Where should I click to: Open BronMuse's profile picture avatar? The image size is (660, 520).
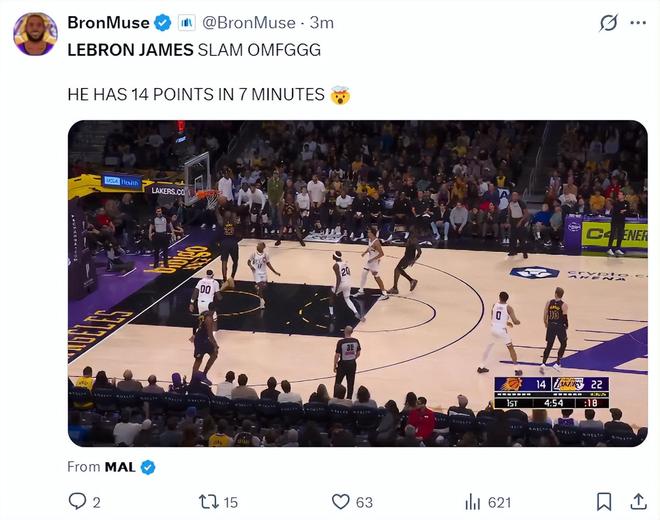coord(35,34)
